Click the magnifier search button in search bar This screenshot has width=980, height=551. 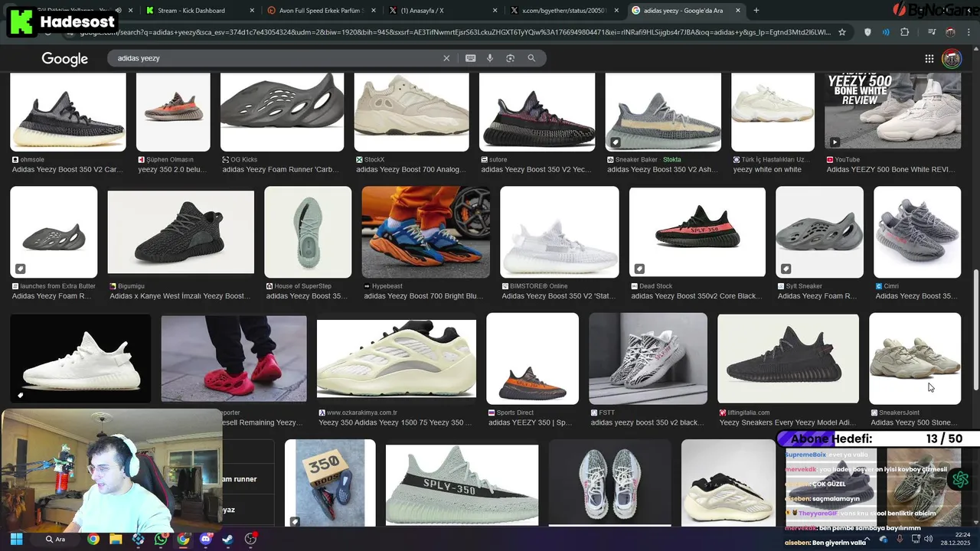(531, 58)
